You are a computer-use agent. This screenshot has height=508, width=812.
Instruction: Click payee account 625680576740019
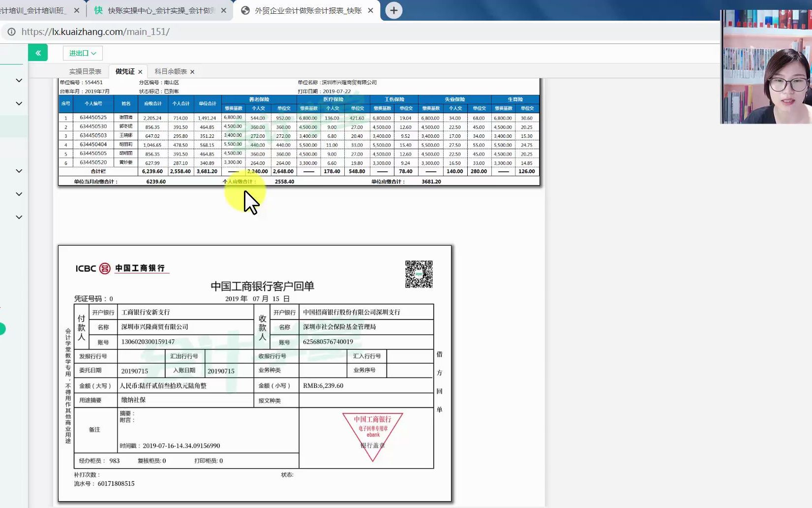328,342
